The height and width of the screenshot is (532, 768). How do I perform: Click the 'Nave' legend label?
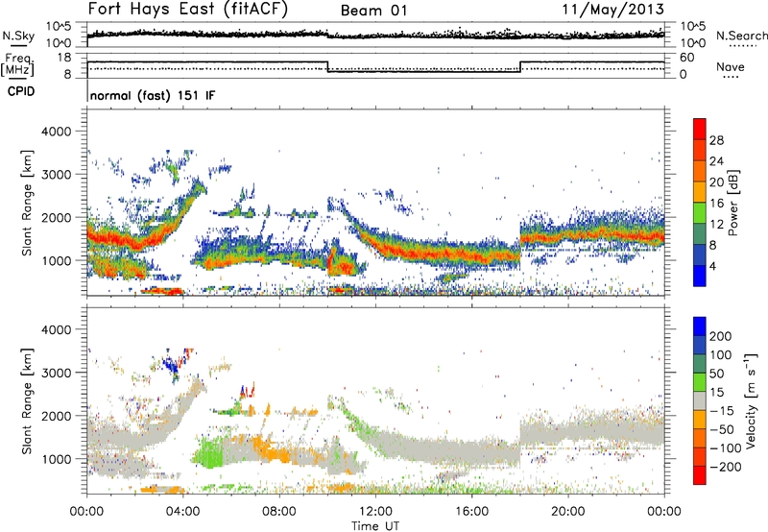click(731, 66)
